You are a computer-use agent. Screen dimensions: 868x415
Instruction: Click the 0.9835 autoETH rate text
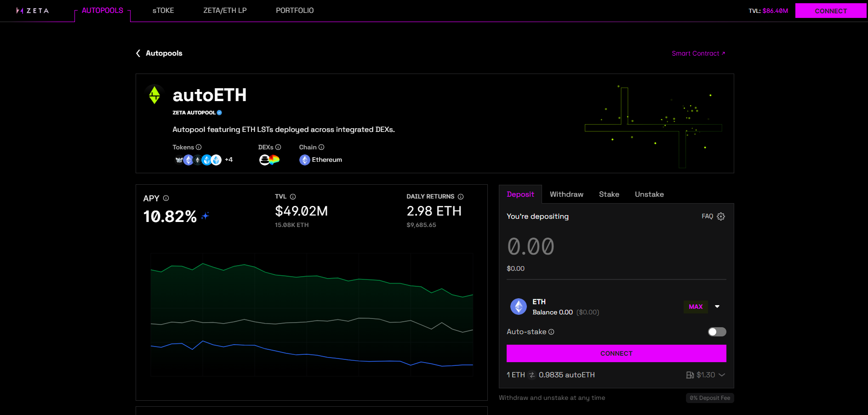pos(566,375)
